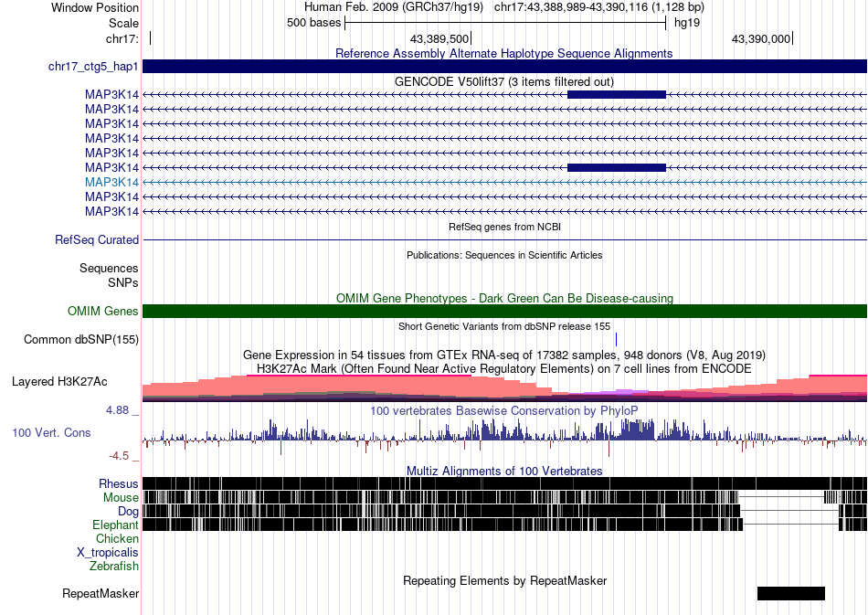The height and width of the screenshot is (615, 868).
Task: Click the Scale label
Action: pos(123,23)
